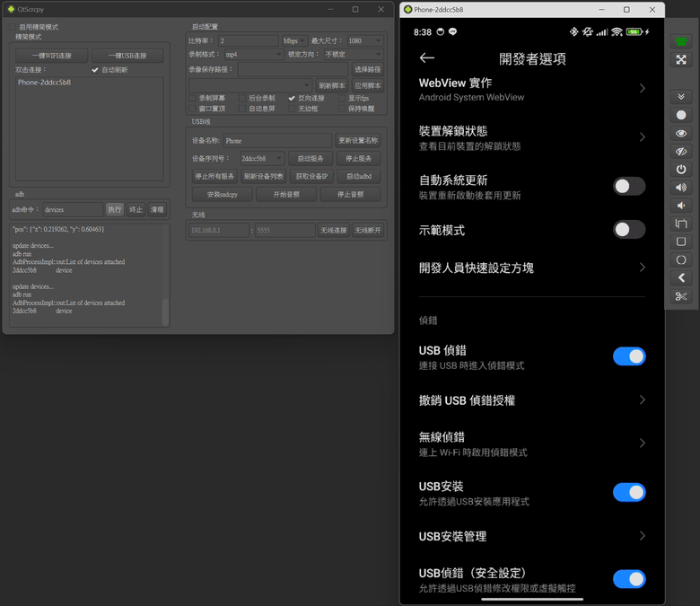Open 裝置解鎖狀態 entry
The width and height of the screenshot is (700, 606).
(x=532, y=137)
